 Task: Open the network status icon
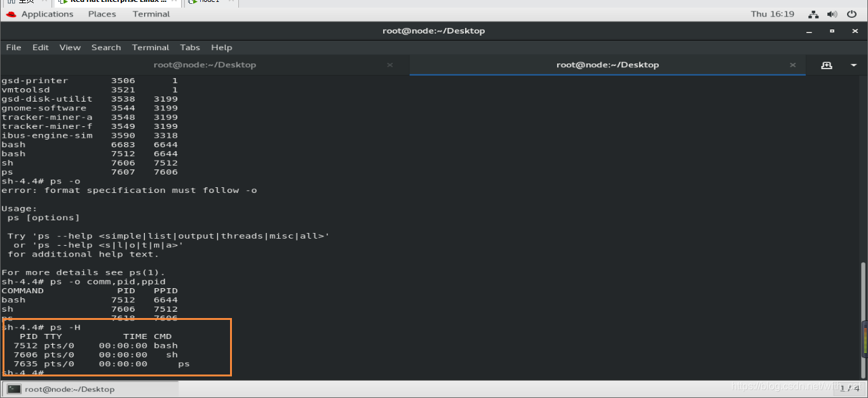click(x=813, y=14)
